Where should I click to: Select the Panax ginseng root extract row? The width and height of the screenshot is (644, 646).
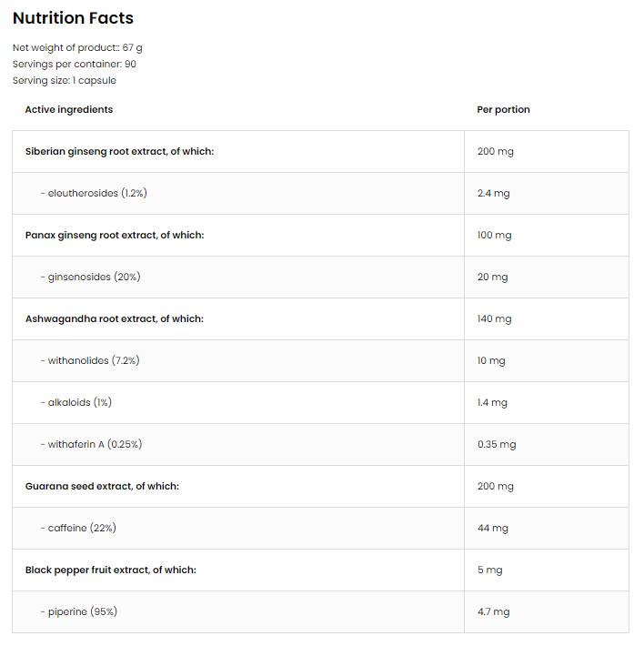(x=115, y=235)
